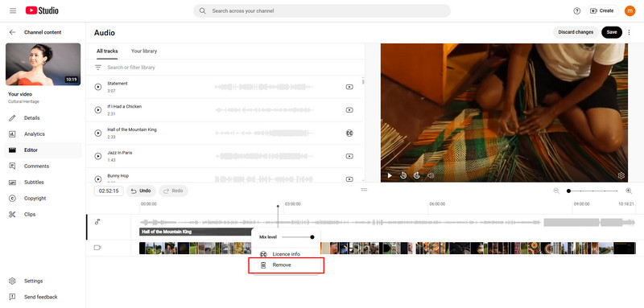Rewind ten seconds in preview player
Image resolution: width=644 pixels, height=308 pixels.
point(403,175)
